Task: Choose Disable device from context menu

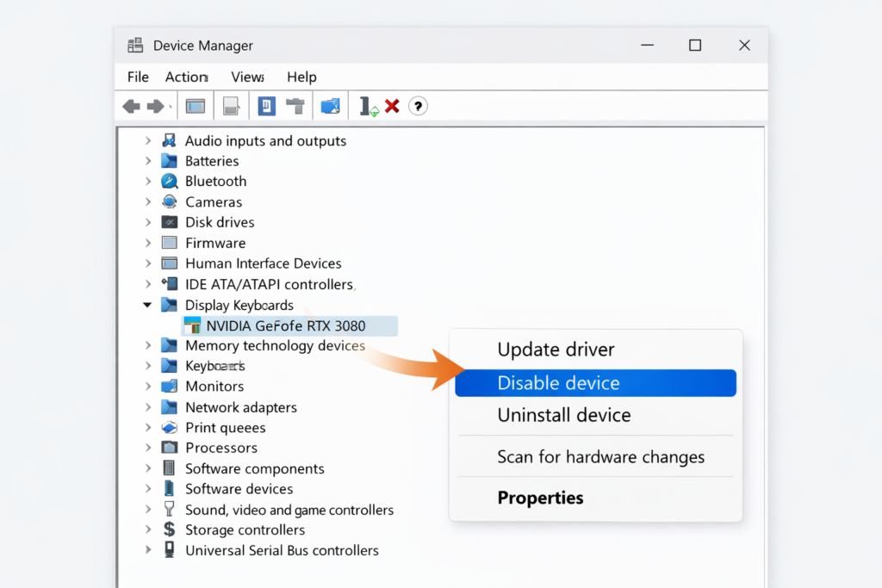Action: [595, 382]
